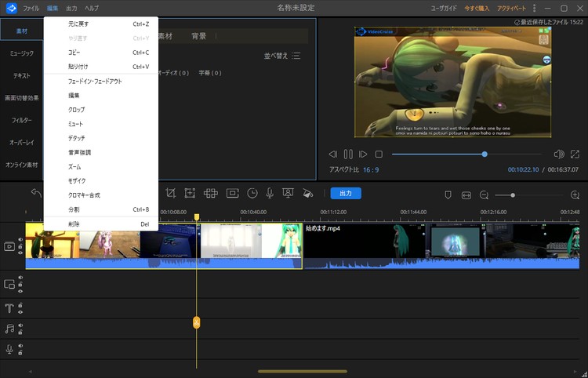Viewport: 588px width, 378px height.
Task: Click the video track header icon
Action: (9, 246)
